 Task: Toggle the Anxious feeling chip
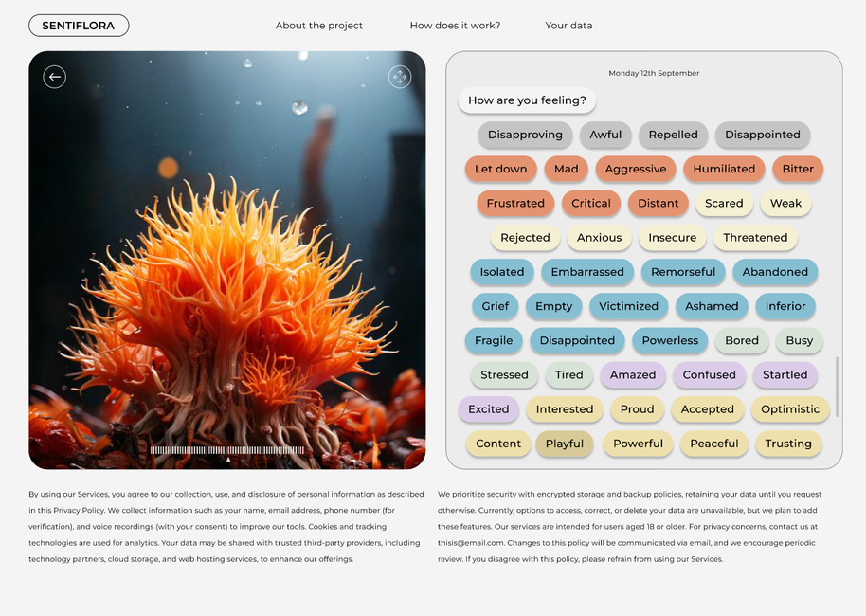coord(600,238)
